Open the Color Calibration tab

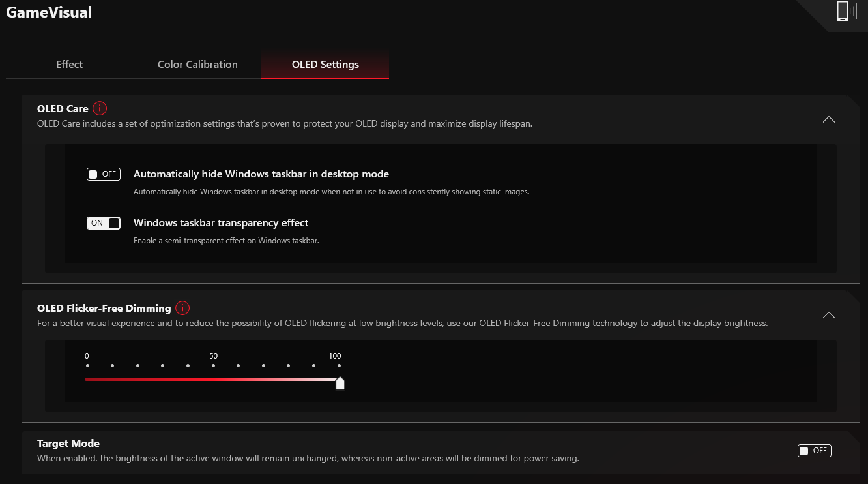(197, 64)
